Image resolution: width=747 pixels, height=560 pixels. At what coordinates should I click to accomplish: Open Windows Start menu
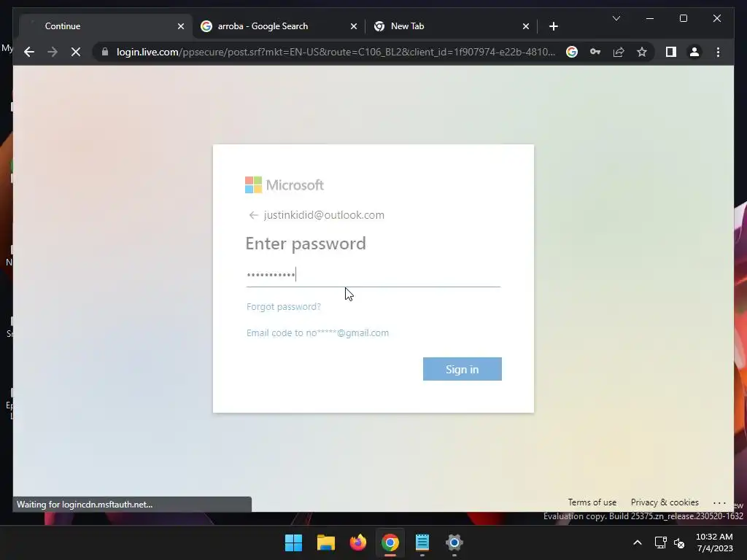293,542
